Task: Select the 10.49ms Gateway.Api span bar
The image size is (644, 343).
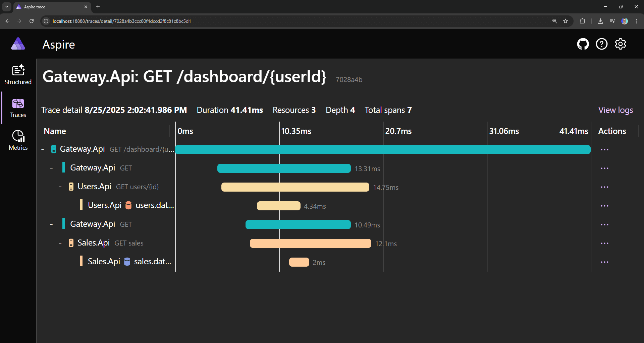Action: (298, 225)
